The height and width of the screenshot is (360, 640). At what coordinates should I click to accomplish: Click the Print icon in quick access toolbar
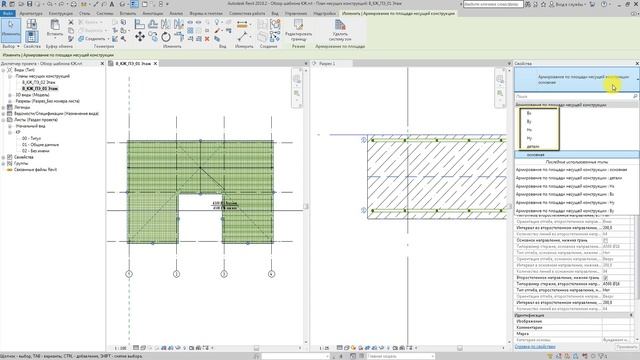(x=74, y=4)
